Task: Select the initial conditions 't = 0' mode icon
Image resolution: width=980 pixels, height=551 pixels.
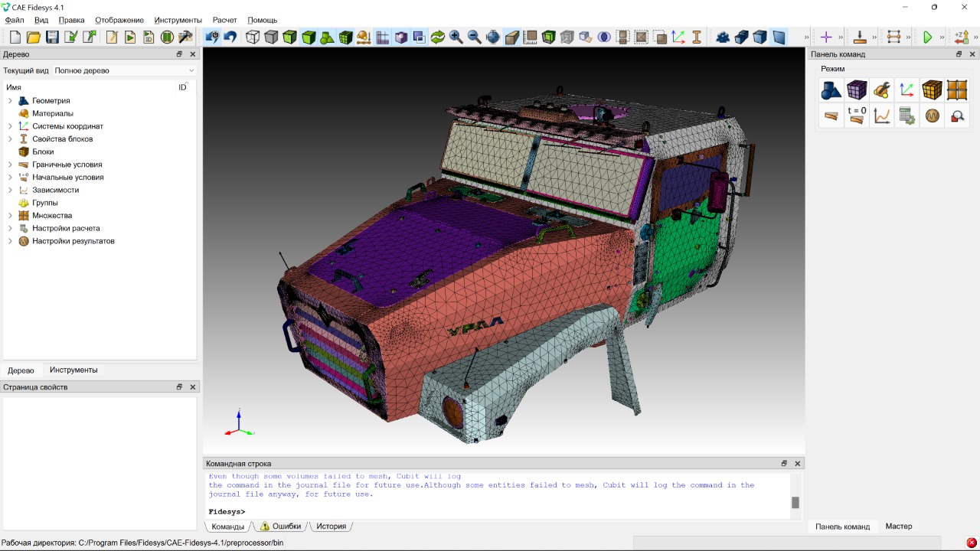Action: click(x=857, y=116)
